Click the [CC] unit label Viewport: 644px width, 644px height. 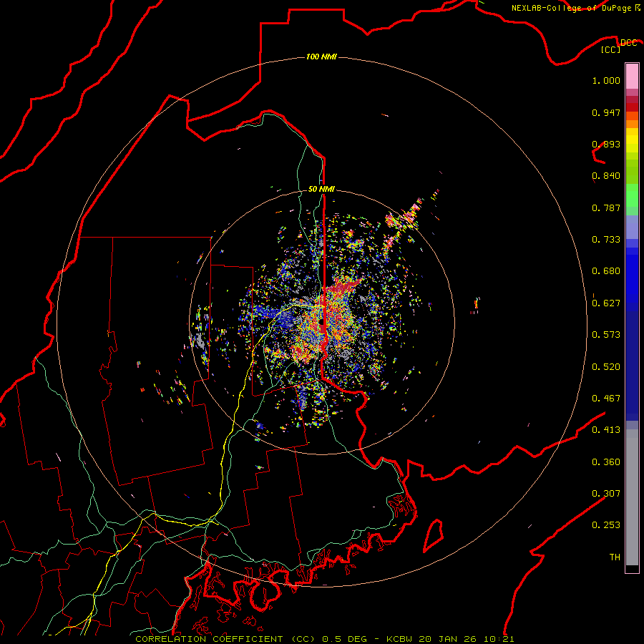[x=611, y=49]
